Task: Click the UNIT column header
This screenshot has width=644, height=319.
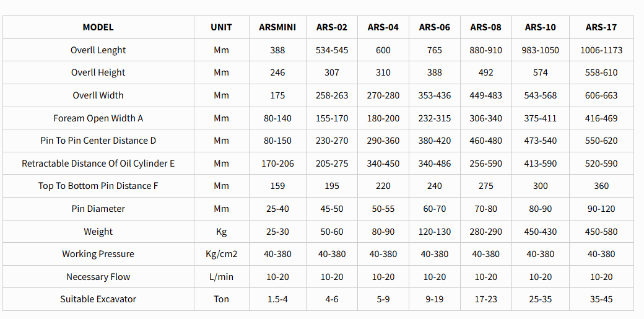Action: coord(221,27)
